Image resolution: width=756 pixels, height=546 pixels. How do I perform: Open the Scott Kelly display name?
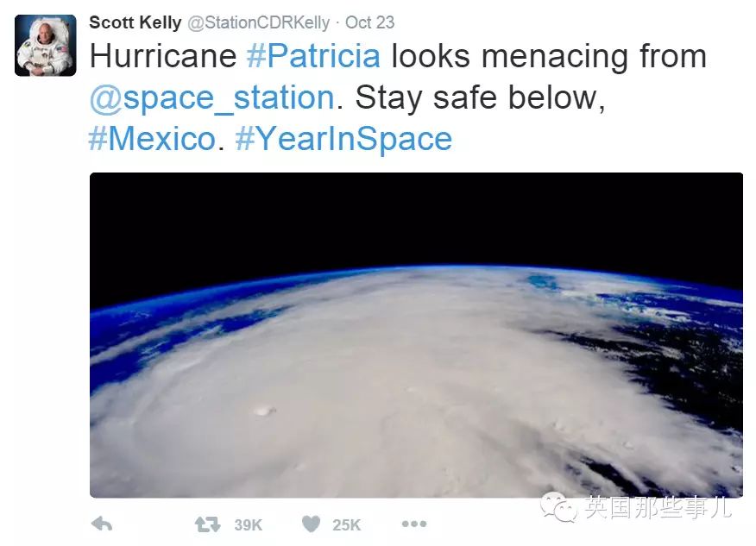pos(135,22)
